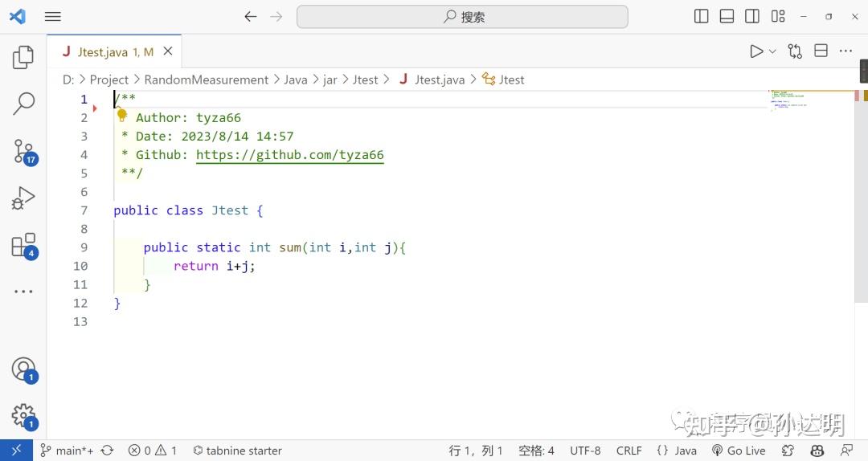This screenshot has width=868, height=461.
Task: Toggle the bottom panel layout button
Action: pyautogui.click(x=727, y=16)
